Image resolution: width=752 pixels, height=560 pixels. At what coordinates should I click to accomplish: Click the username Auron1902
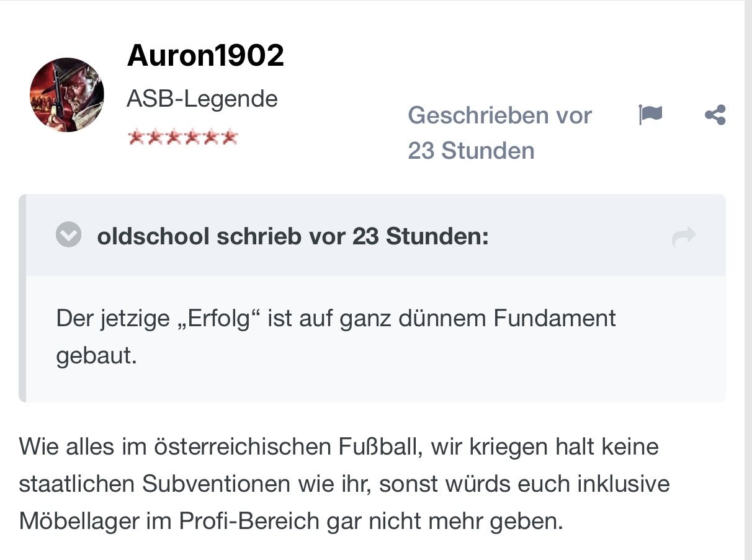click(x=205, y=56)
